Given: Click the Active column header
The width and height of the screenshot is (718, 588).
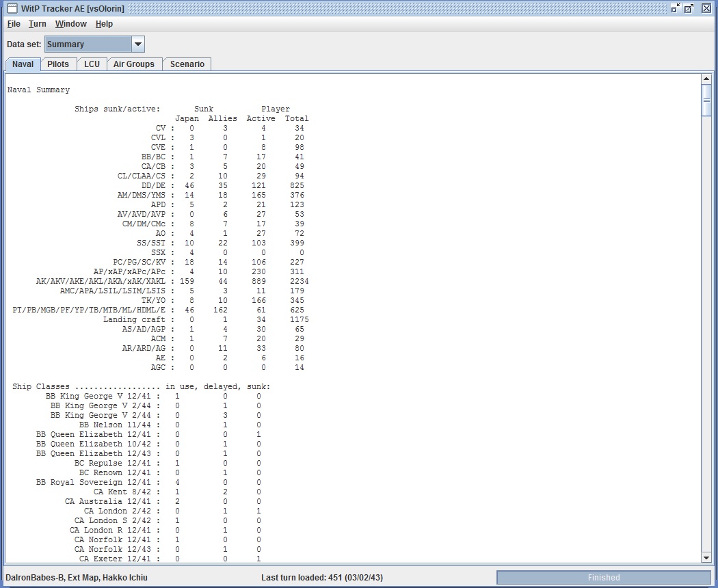Looking at the screenshot, I should 261,118.
